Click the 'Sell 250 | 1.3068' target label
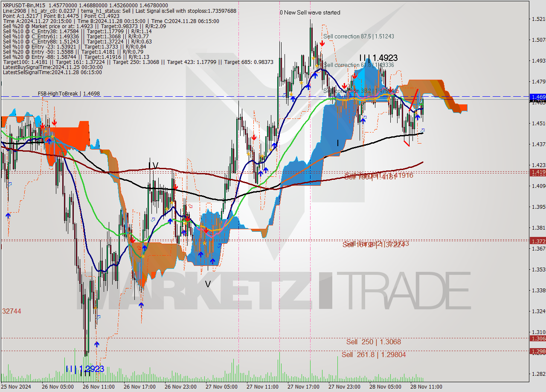 374,342
